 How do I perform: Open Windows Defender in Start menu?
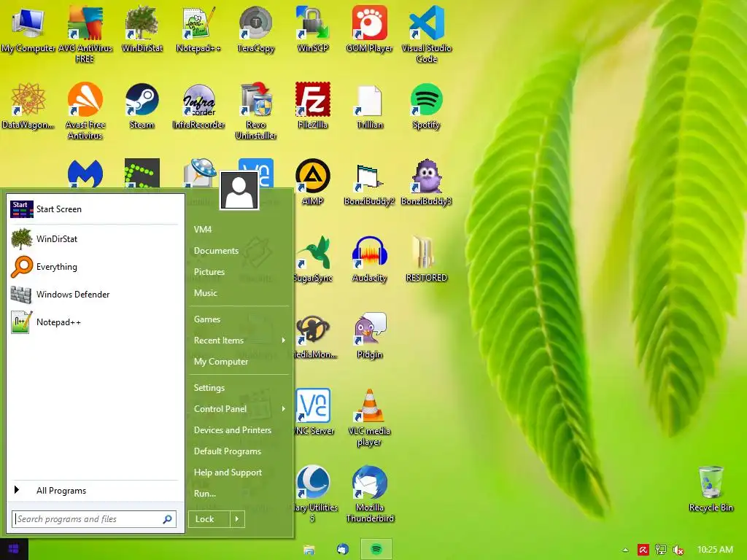[x=96, y=295]
